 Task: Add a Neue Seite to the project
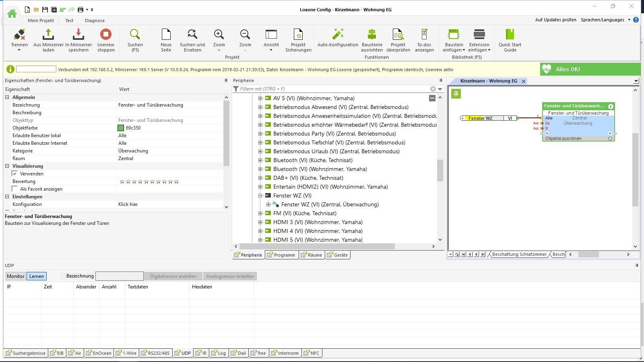(166, 35)
